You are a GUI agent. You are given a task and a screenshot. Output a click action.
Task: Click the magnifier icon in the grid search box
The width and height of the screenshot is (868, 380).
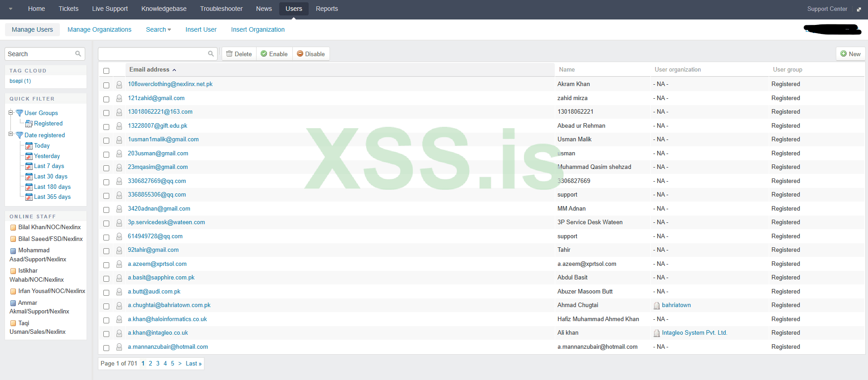click(x=211, y=54)
